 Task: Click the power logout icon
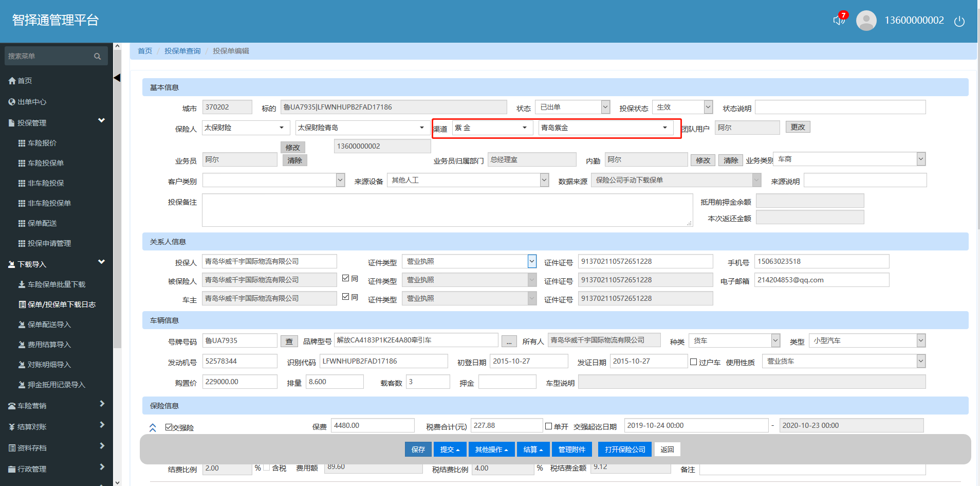point(959,21)
